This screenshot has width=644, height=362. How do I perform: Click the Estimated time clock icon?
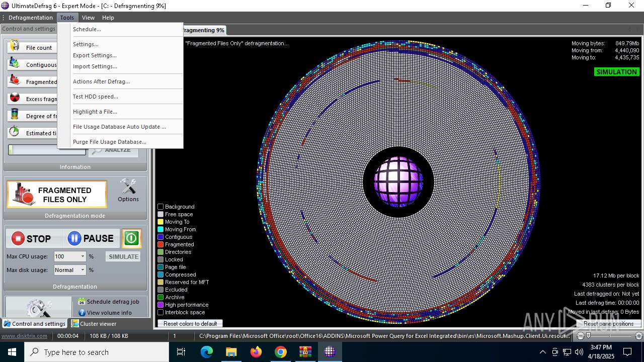tap(15, 132)
